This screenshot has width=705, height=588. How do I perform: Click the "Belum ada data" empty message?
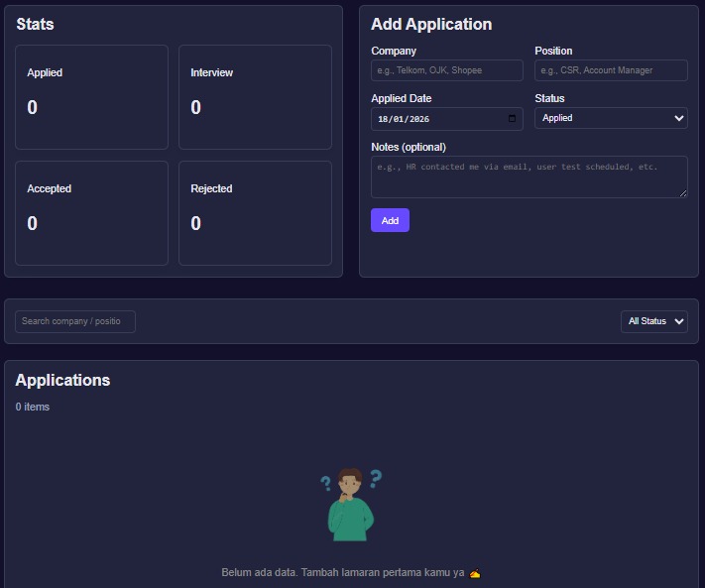click(x=351, y=573)
